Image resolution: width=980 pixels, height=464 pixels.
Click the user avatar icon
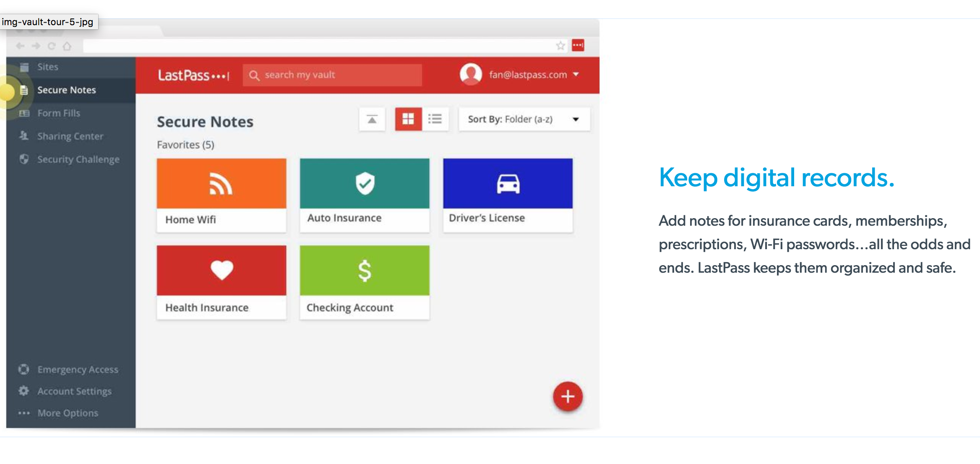pos(471,74)
